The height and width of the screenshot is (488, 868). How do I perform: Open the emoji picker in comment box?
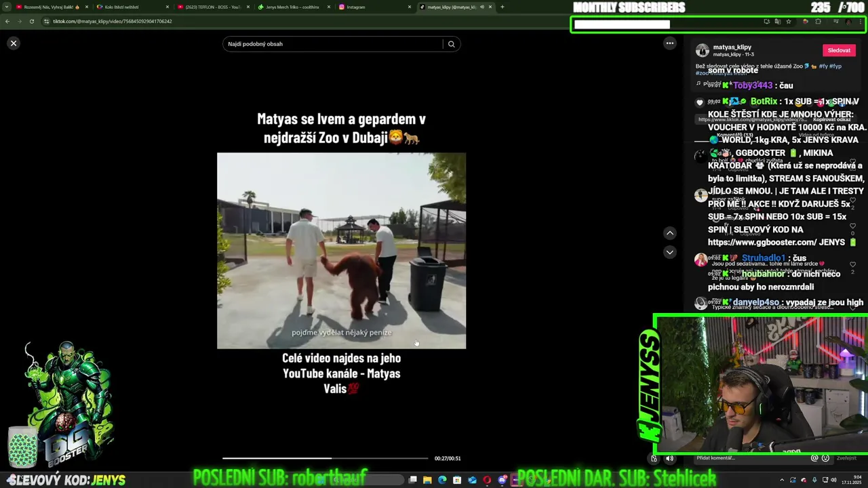[825, 458]
